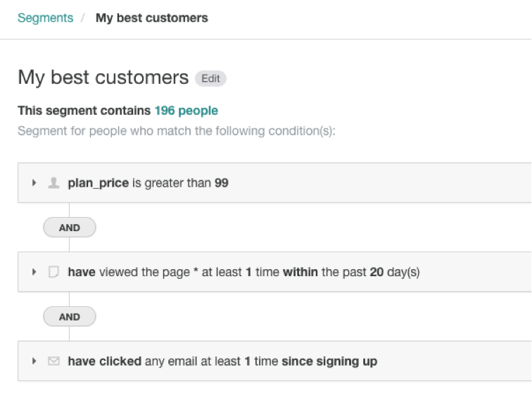Screen dimensions: 532x410
Task: Click the page icon in the viewed-page condition
Action: (x=53, y=272)
